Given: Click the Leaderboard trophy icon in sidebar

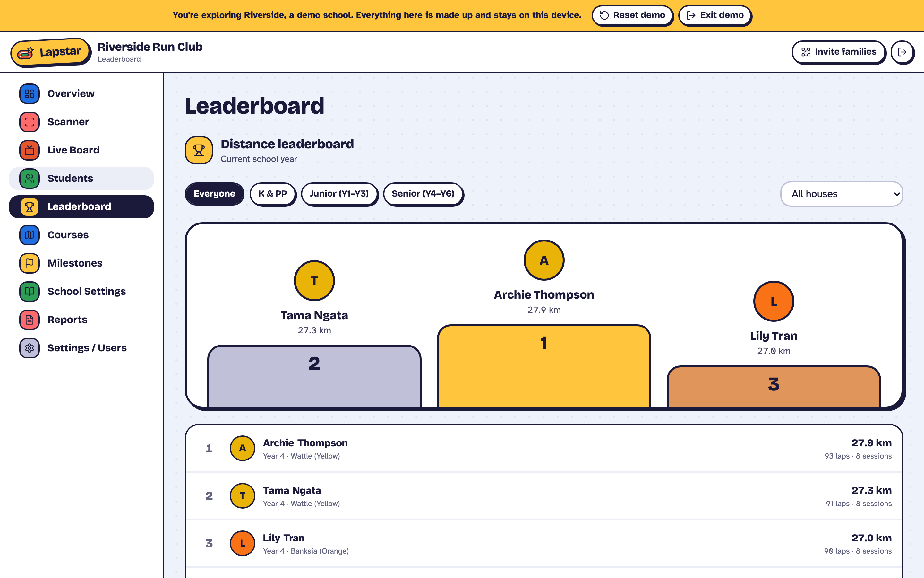Looking at the screenshot, I should point(30,207).
